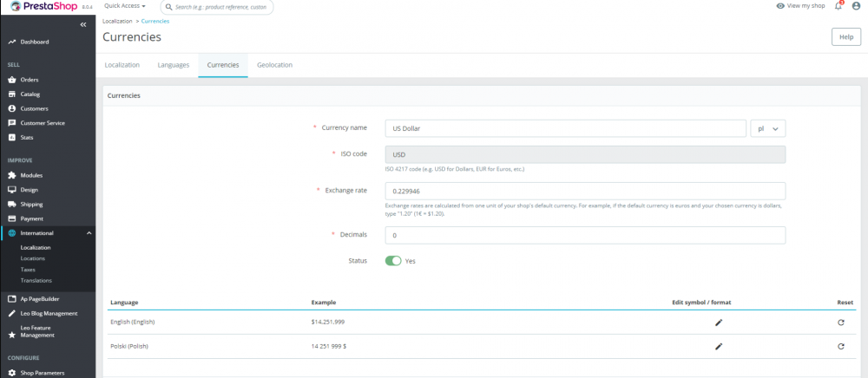Image resolution: width=868 pixels, height=378 pixels.
Task: Open the Quick Access dropdown
Action: 125,6
